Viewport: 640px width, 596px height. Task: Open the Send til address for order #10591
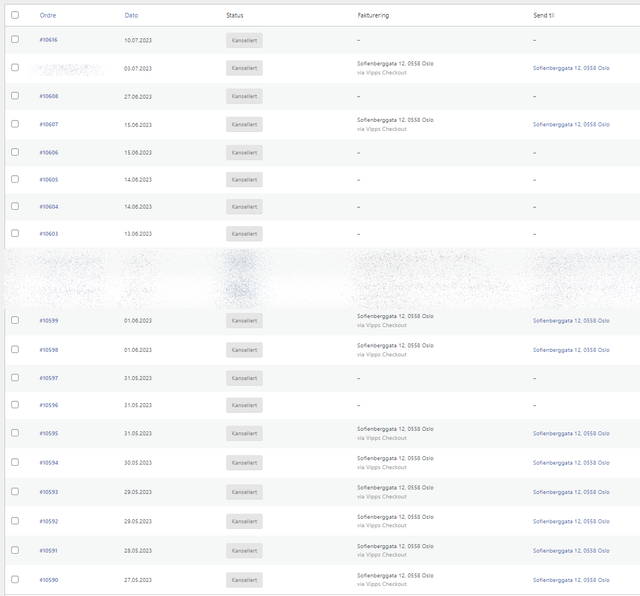pos(571,551)
